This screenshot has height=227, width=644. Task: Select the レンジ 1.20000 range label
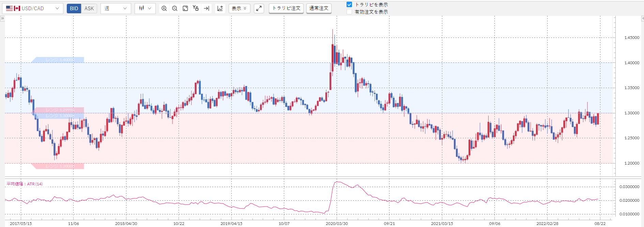tap(58, 166)
